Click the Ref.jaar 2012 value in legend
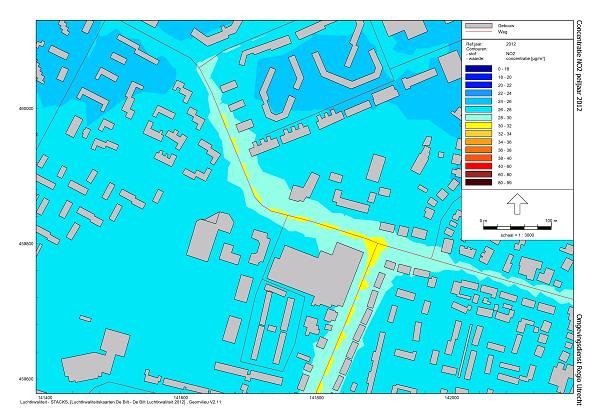This screenshot has width=595, height=419. pos(511,44)
